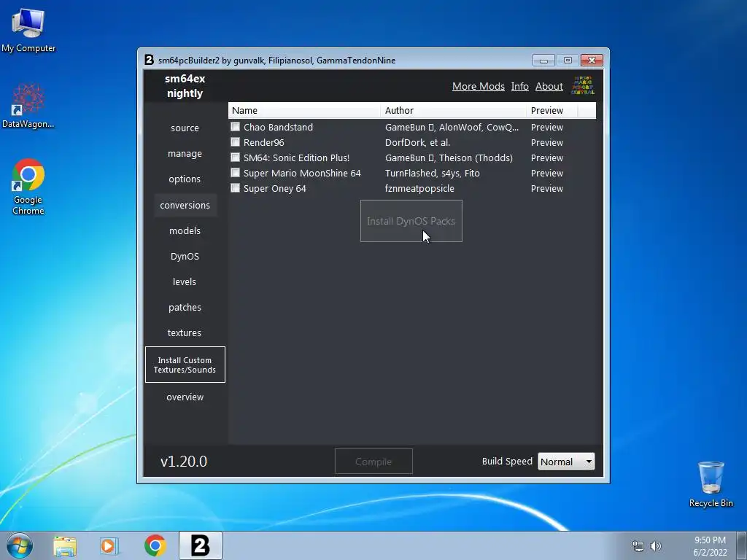This screenshot has width=747, height=560.
Task: Select the conversions section
Action: click(x=185, y=205)
